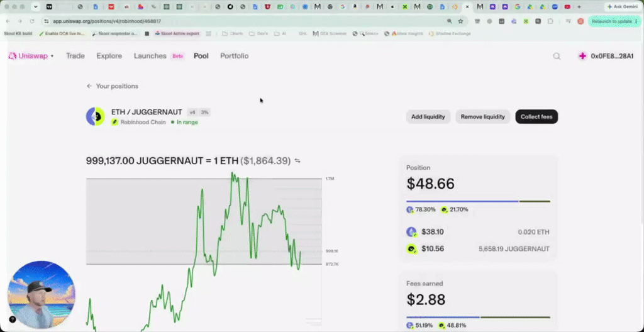The width and height of the screenshot is (644, 332).
Task: Click the browser forward arrow
Action: [19, 21]
